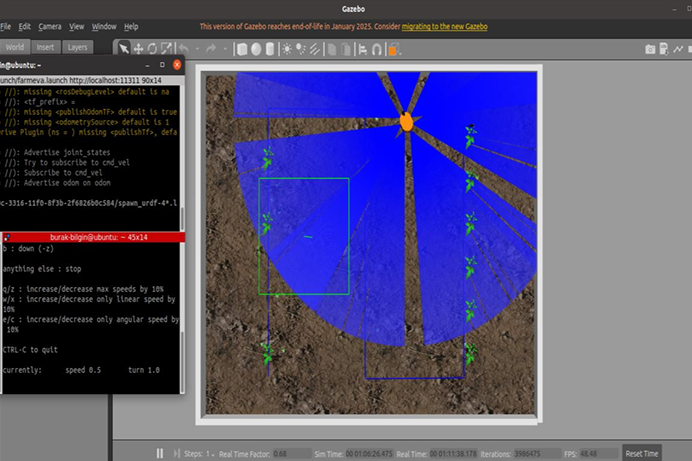The height and width of the screenshot is (461, 692).
Task: Toggle snap mode magnet icon
Action: tap(379, 48)
